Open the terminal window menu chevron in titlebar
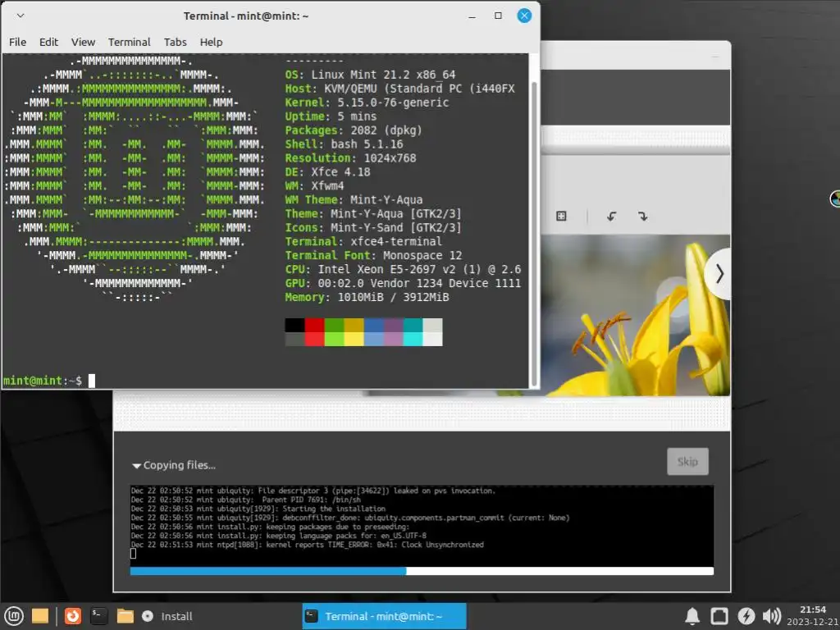This screenshot has width=840, height=630. (x=21, y=16)
